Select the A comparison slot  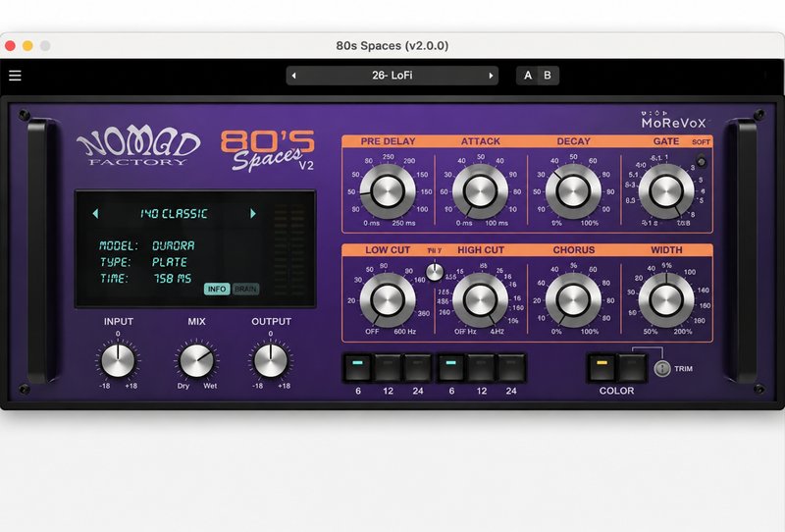click(x=528, y=76)
